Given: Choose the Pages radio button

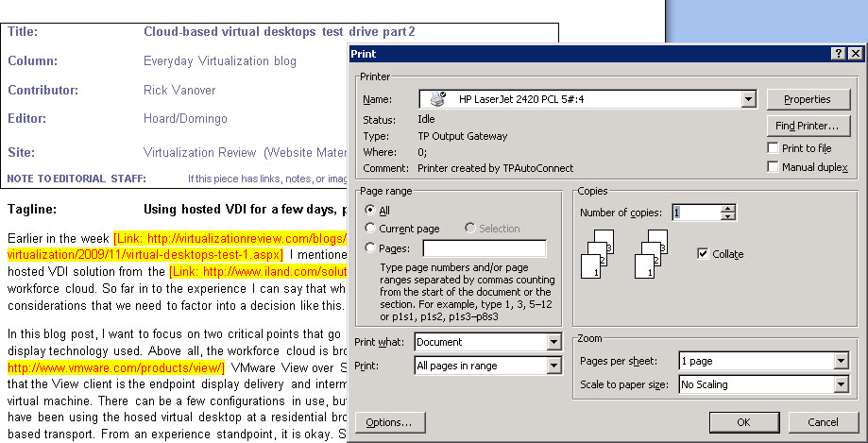Looking at the screenshot, I should click(369, 248).
